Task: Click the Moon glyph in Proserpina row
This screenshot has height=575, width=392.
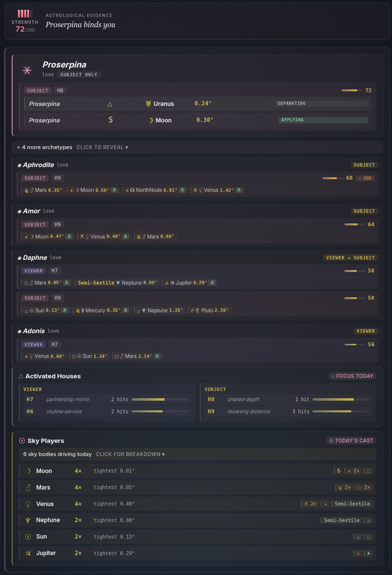Action: coord(151,120)
